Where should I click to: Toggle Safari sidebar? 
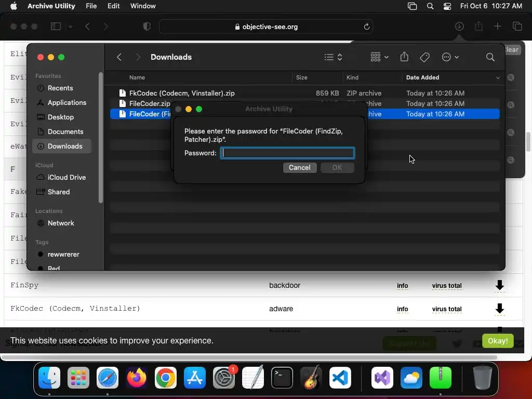tap(56, 26)
